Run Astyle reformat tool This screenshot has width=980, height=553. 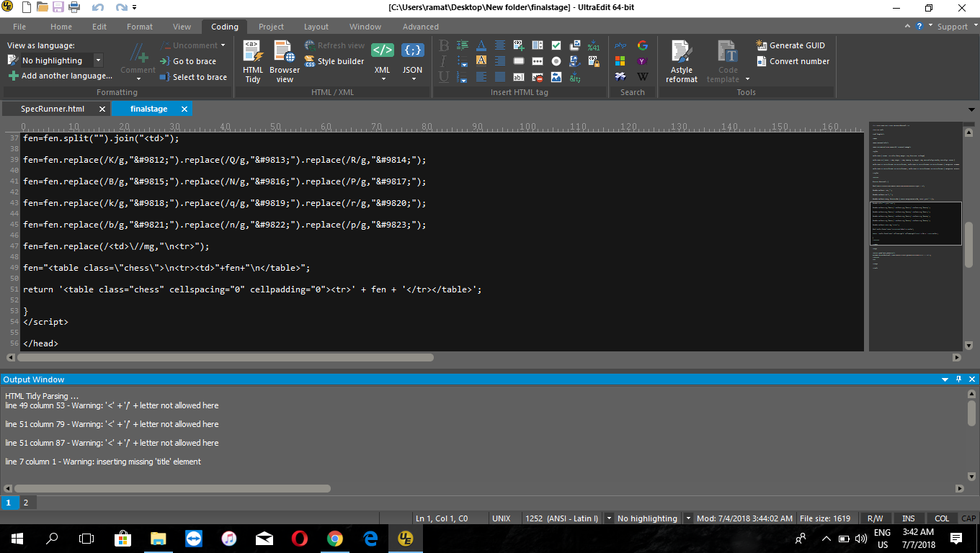tap(682, 61)
